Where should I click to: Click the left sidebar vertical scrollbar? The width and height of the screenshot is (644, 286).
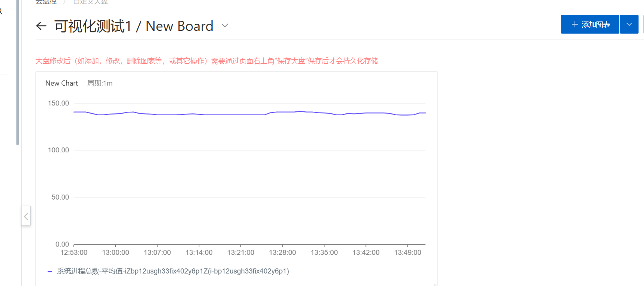click(x=18, y=72)
